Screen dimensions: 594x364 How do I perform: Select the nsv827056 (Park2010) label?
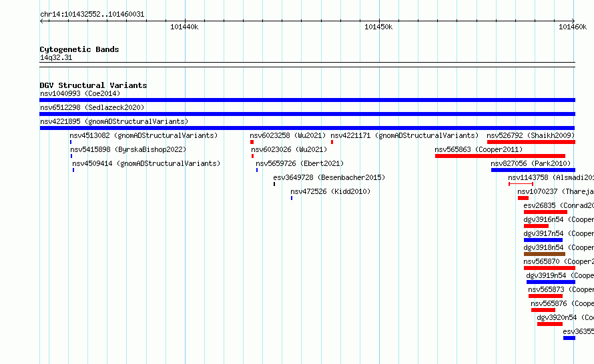tap(531, 163)
